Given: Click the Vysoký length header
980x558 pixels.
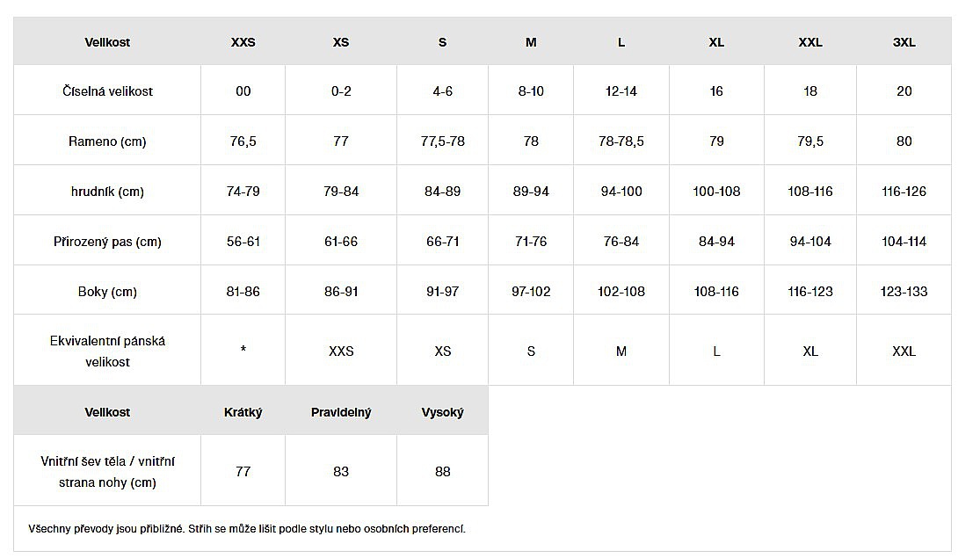Looking at the screenshot, I should [442, 412].
